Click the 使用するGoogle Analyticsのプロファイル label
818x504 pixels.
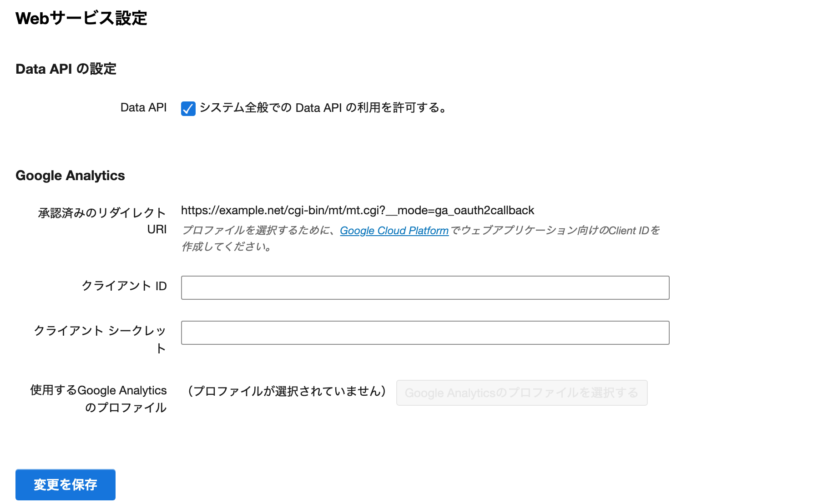coord(97,399)
